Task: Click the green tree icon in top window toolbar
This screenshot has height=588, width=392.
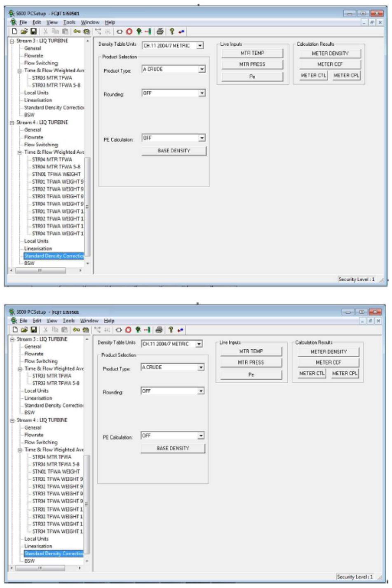Action: point(139,31)
